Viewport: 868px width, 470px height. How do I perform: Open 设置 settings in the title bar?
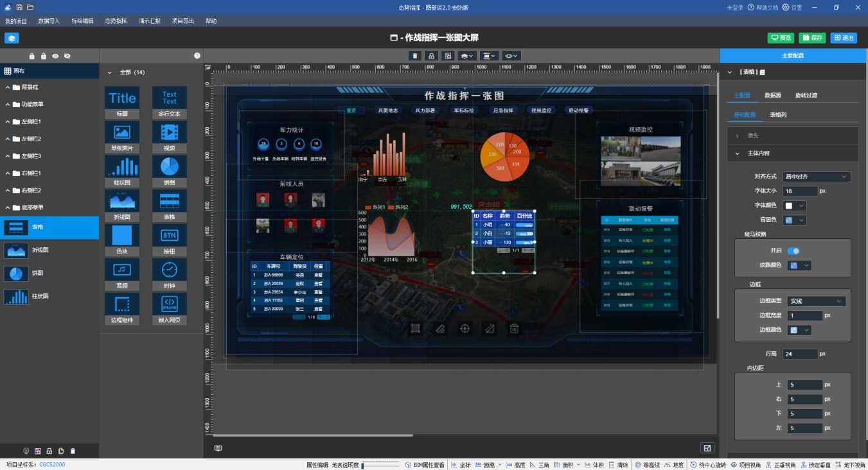[x=792, y=8]
